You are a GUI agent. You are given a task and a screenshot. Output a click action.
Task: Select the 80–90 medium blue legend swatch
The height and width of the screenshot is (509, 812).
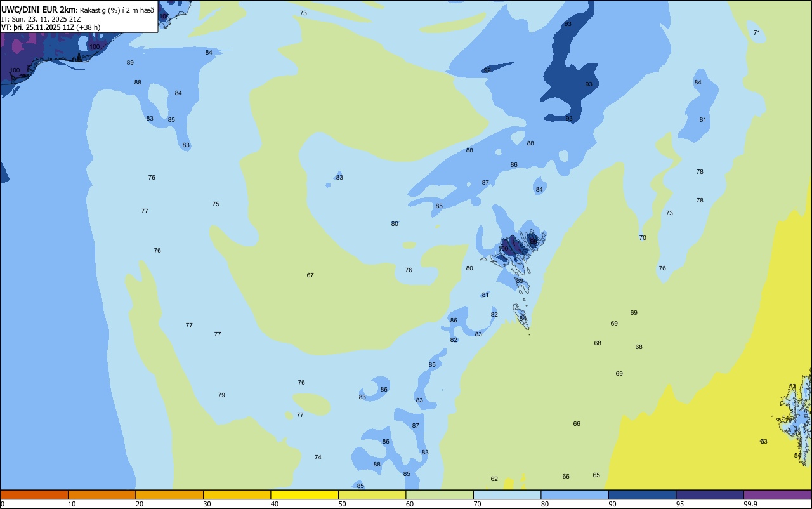click(x=575, y=494)
